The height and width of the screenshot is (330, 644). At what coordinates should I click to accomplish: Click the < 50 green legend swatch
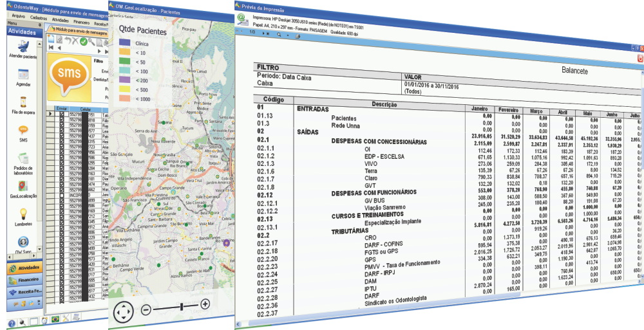click(124, 60)
